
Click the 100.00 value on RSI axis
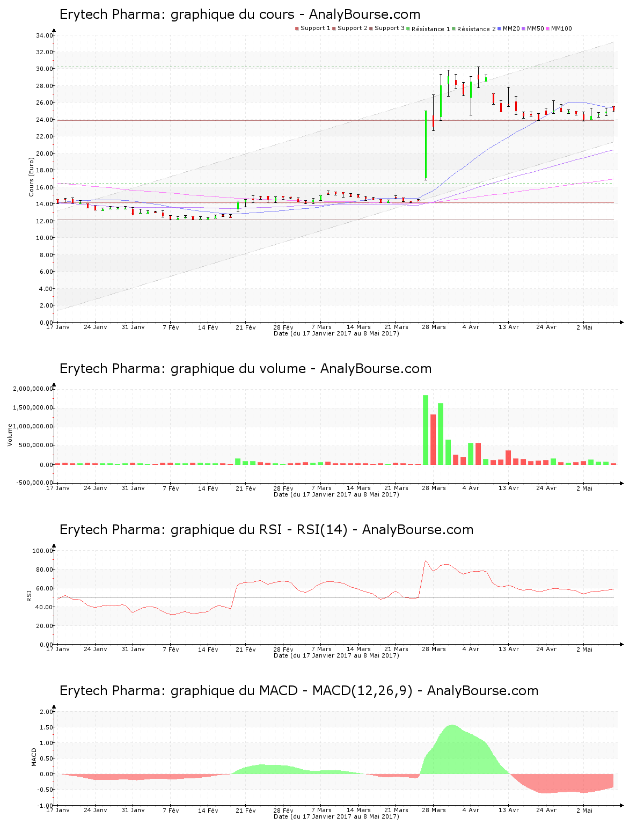[x=42, y=551]
